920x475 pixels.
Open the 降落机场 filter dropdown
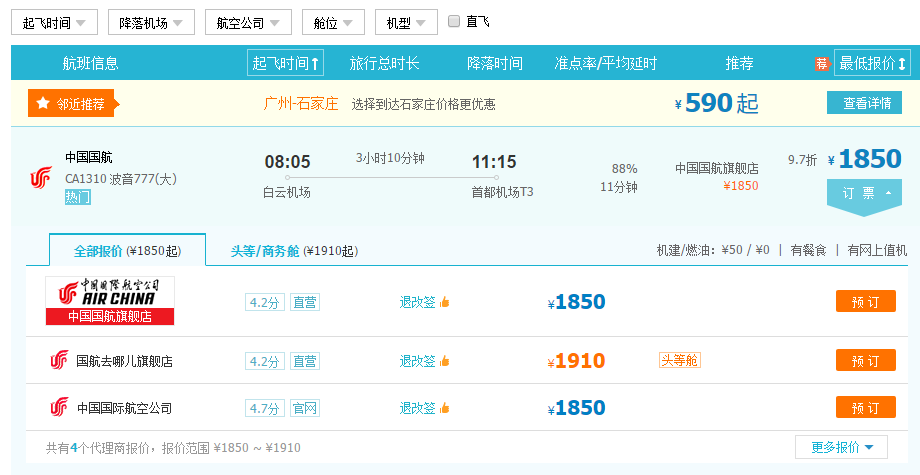coord(151,23)
